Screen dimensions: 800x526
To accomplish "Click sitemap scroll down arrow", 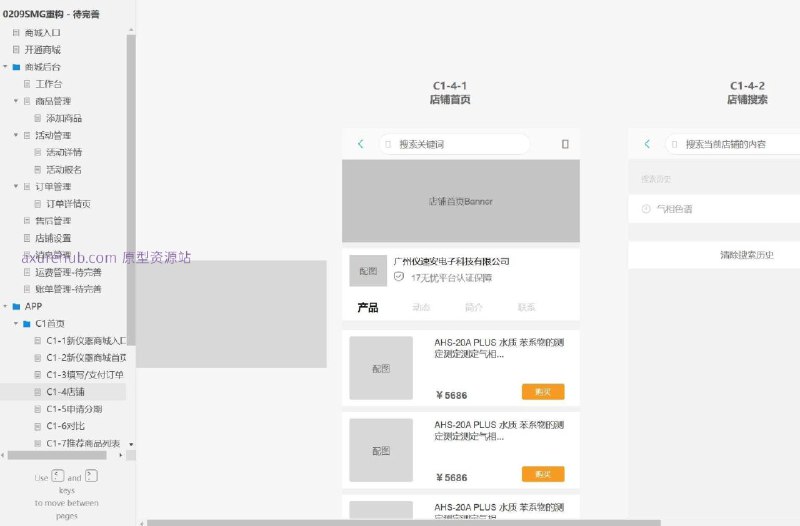I will pyautogui.click(x=131, y=445).
